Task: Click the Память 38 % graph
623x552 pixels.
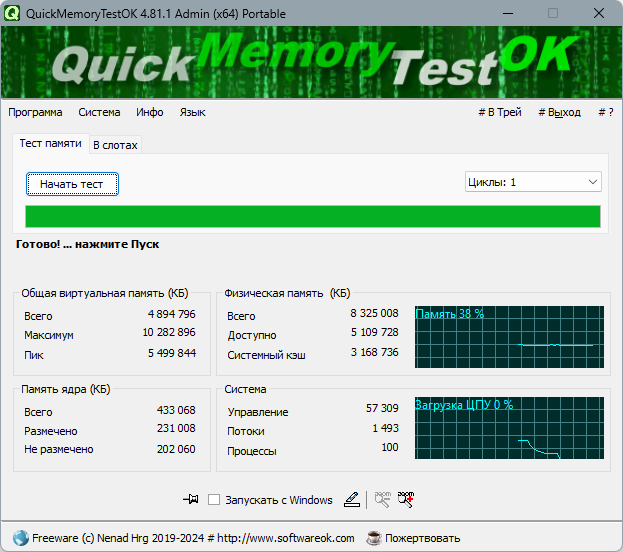Action: click(x=509, y=337)
